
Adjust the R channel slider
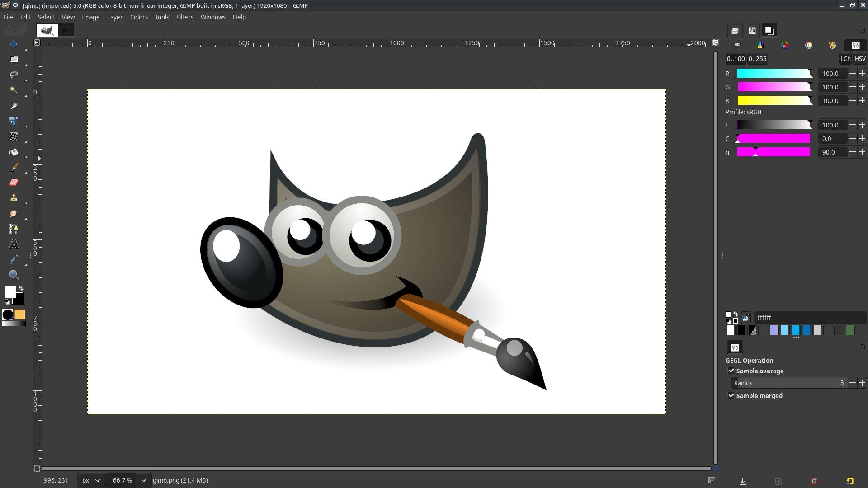tap(774, 74)
